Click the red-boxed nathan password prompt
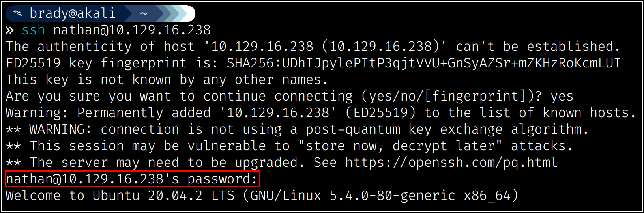The height and width of the screenshot is (213, 644). pos(132,179)
